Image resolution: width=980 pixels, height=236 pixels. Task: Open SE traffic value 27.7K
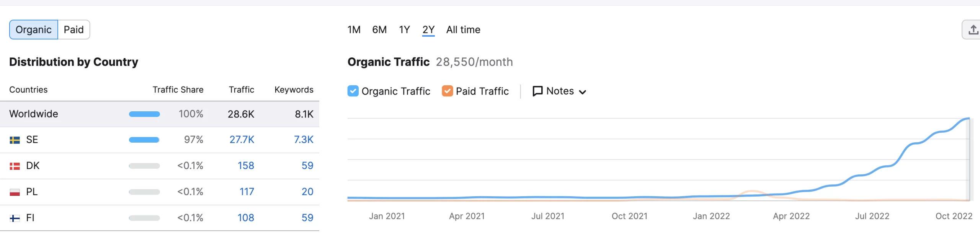(242, 140)
